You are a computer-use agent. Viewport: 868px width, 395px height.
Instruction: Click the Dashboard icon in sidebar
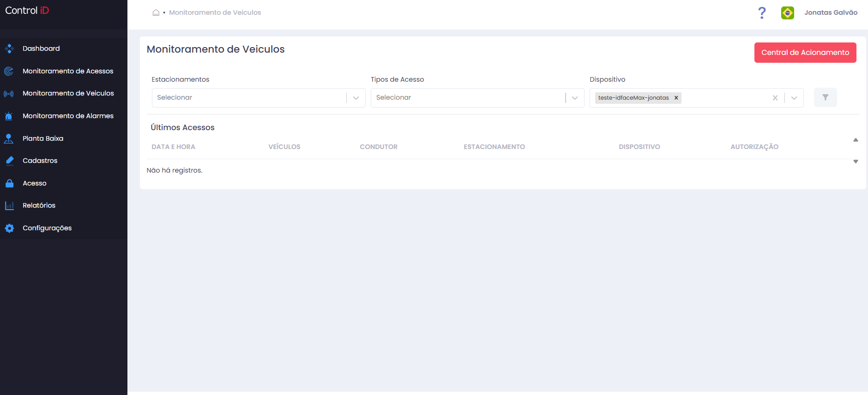(x=9, y=48)
